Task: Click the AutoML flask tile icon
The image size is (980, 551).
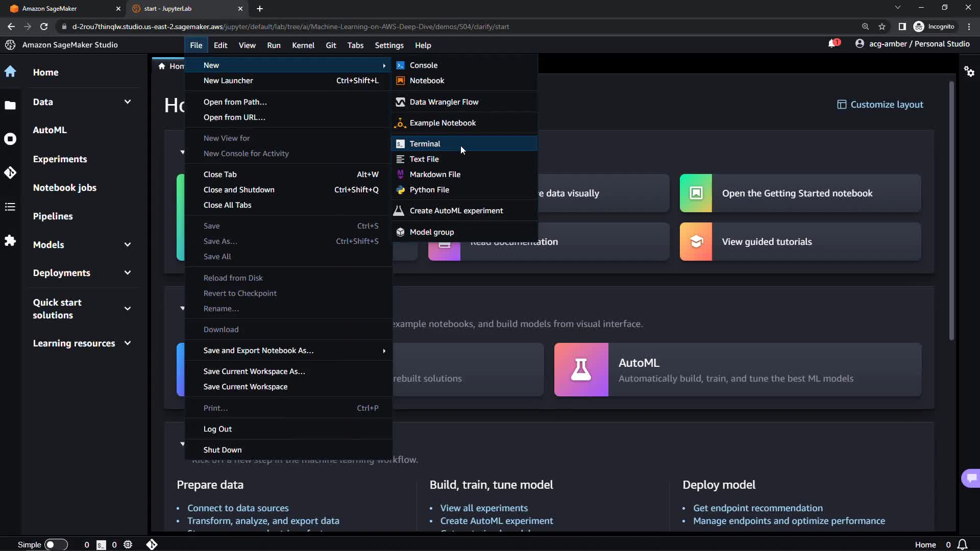Action: point(581,369)
